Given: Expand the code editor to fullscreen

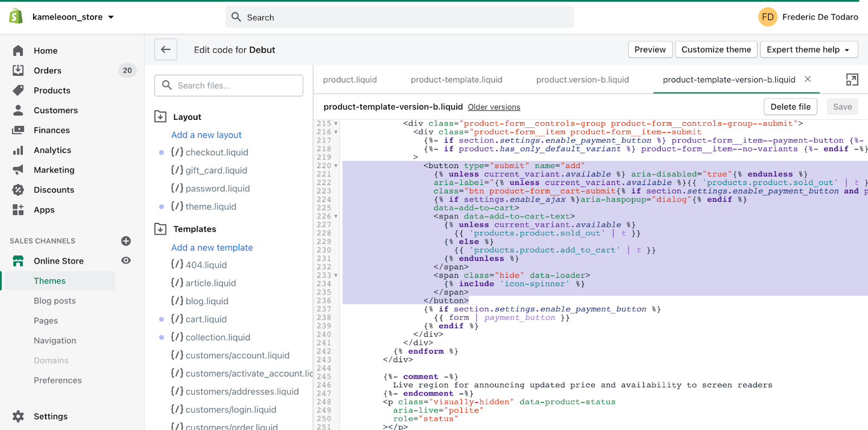Looking at the screenshot, I should 852,80.
